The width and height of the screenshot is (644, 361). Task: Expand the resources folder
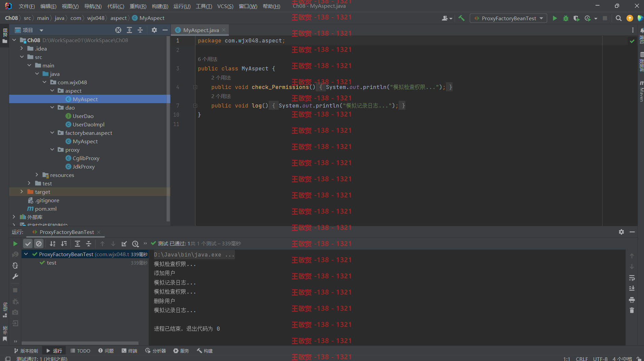(37, 175)
